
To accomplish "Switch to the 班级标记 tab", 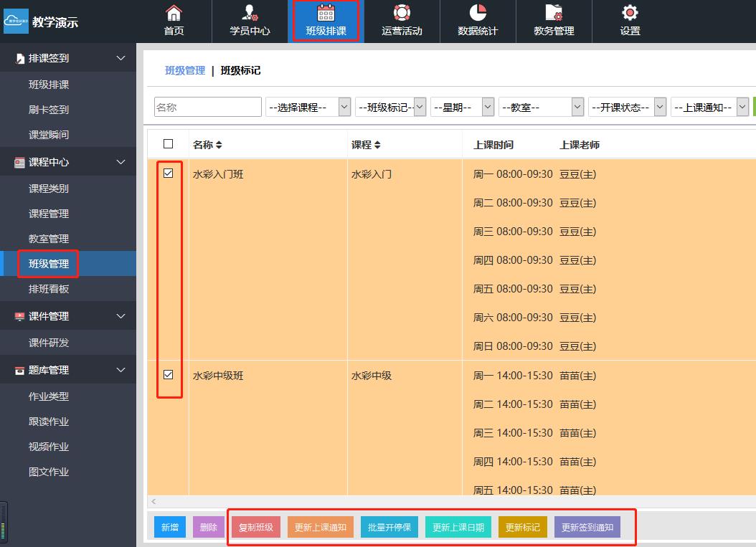I will 240,70.
